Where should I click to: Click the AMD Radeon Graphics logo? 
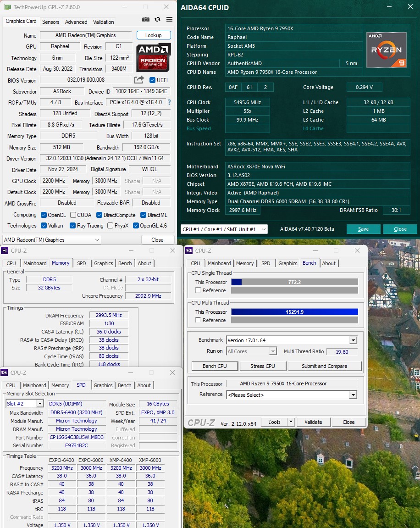(154, 57)
